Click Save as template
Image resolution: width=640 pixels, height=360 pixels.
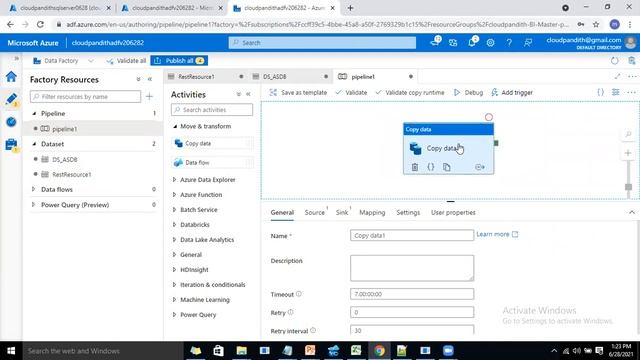pos(298,93)
